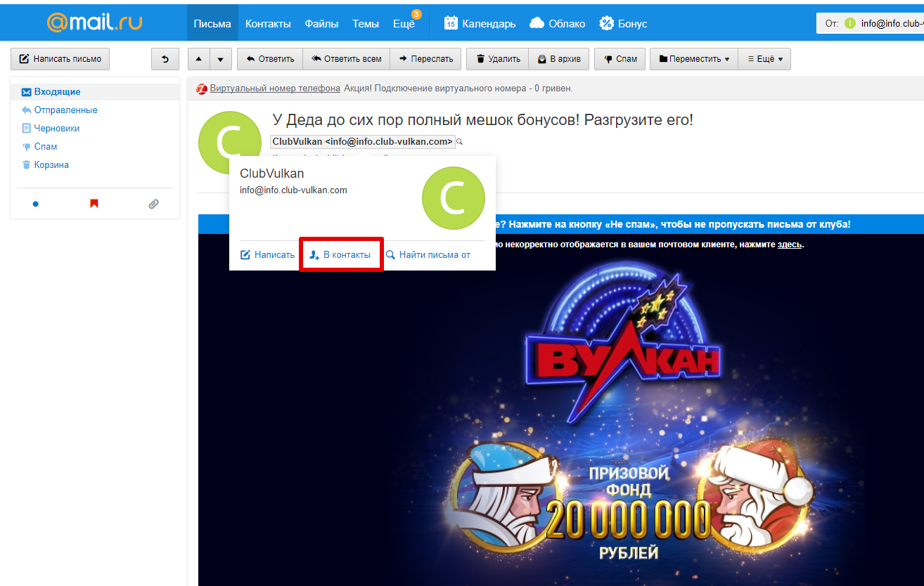Click the ClubVulkan sender address chip
Screen dimensions: 924x586
(362, 142)
